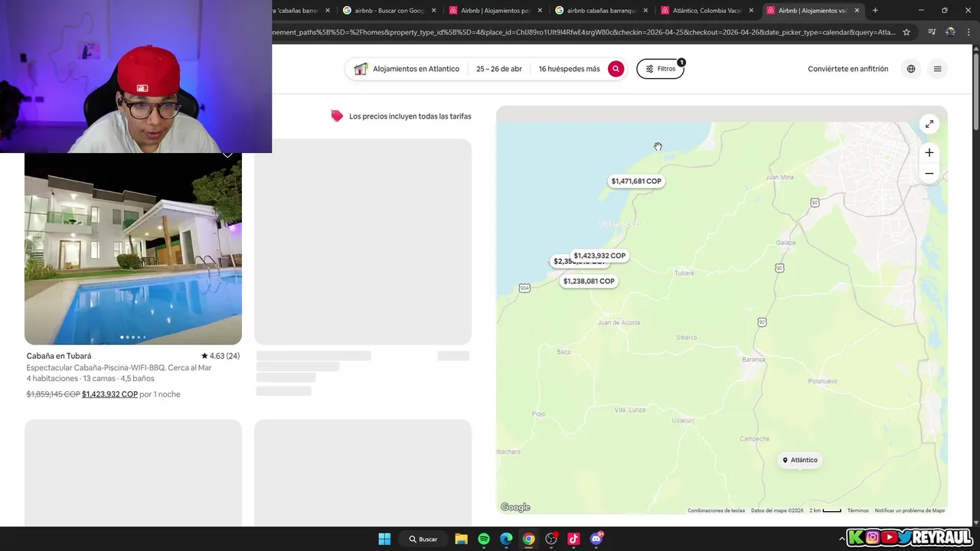
Task: Click the taskbar Buscar search box
Action: pyautogui.click(x=423, y=539)
